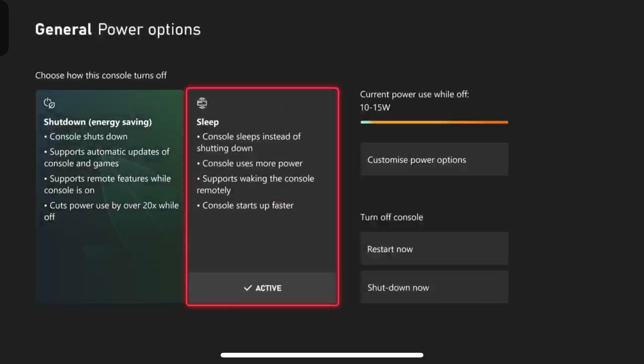Click the Choose how this console turns off text
This screenshot has height=364, width=644.
click(x=101, y=75)
